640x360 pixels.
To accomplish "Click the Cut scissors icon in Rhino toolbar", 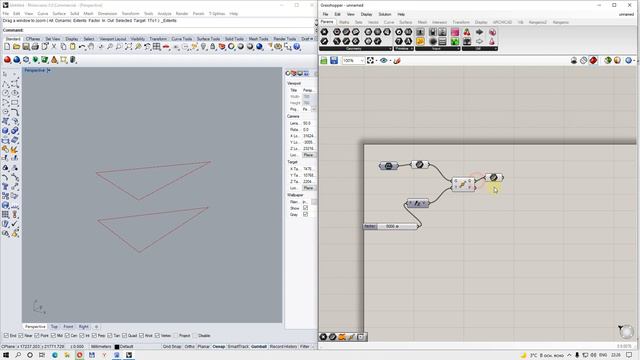I will (x=54, y=47).
